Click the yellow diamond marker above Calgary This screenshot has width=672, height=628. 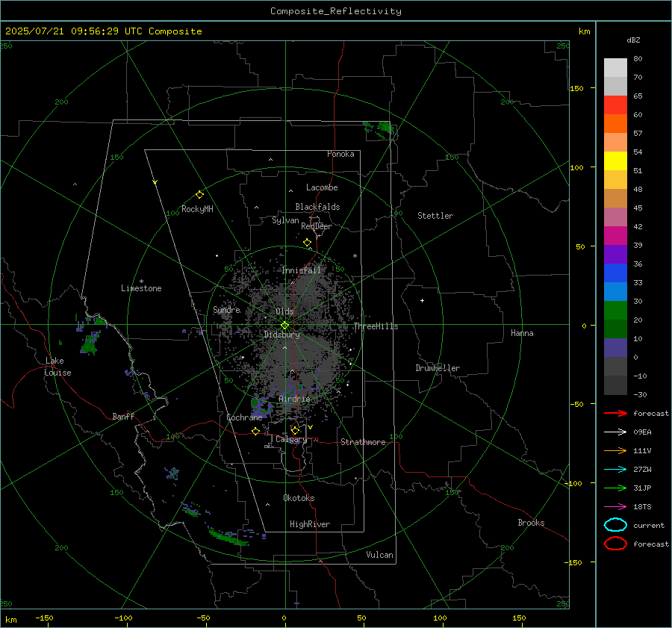(x=295, y=430)
